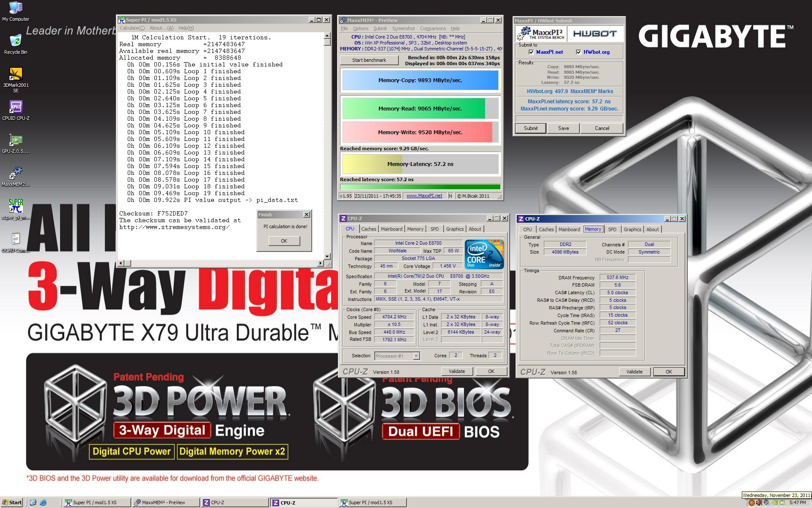Click the Windows Start button
The image size is (812, 508).
(x=12, y=502)
